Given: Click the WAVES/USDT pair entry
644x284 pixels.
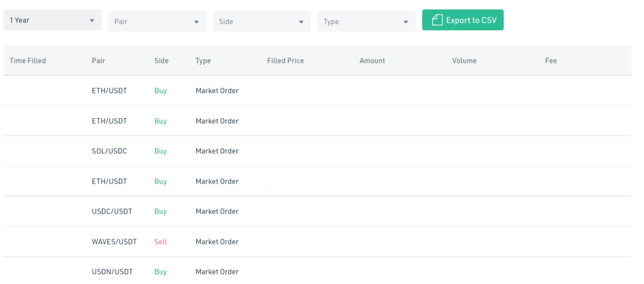Looking at the screenshot, I should 114,241.
